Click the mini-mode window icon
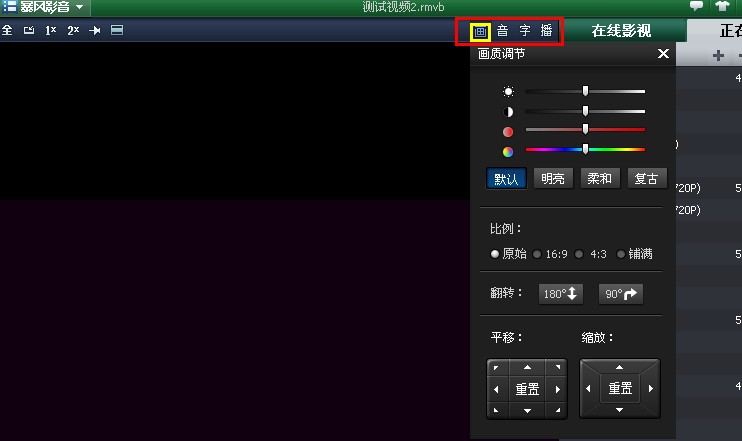Screen dimensions: 742x441 (x=29, y=30)
